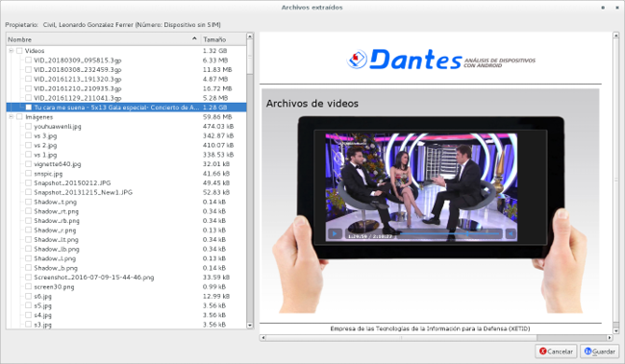This screenshot has height=364, width=625.
Task: Select s4.jpg row
Action: [x=126, y=315]
